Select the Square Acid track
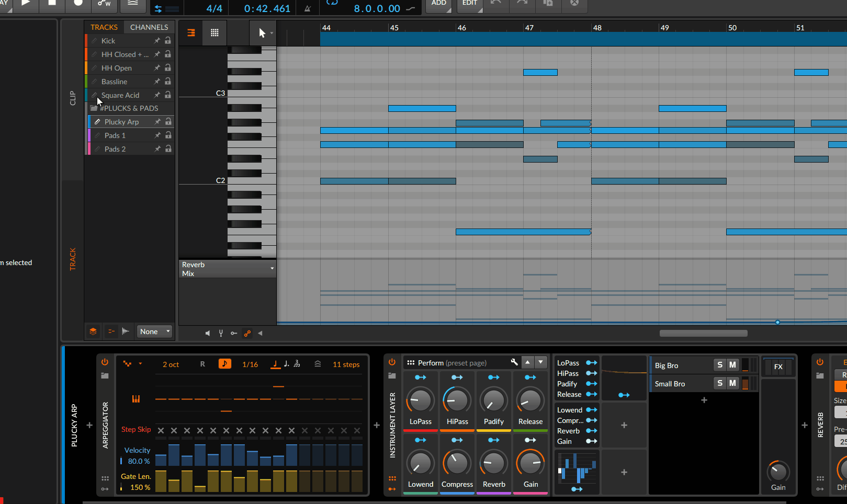The image size is (847, 504). click(x=120, y=95)
